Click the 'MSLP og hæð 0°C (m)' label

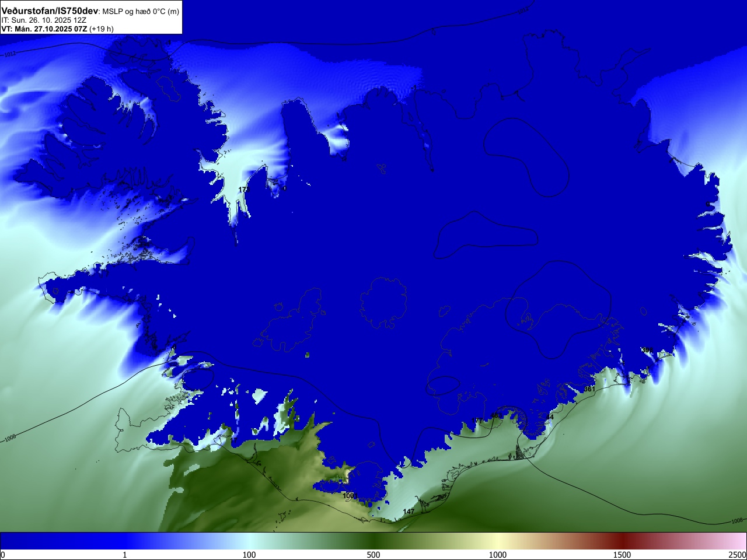pos(141,12)
